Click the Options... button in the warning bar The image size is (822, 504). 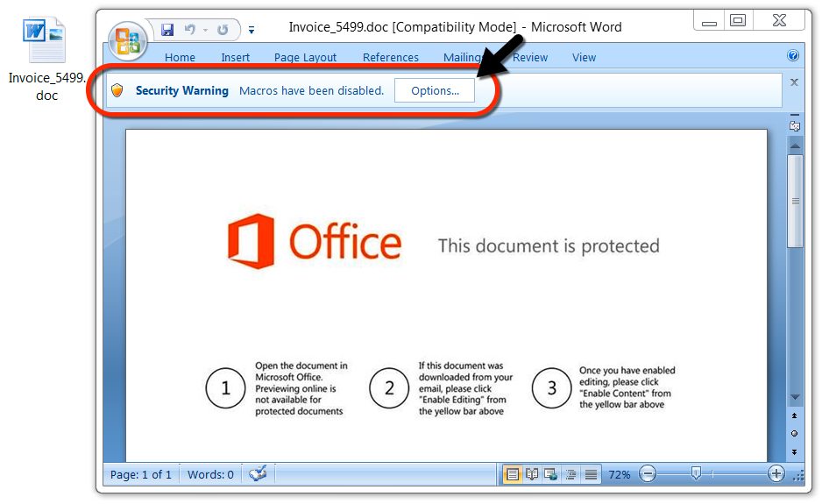click(x=435, y=91)
